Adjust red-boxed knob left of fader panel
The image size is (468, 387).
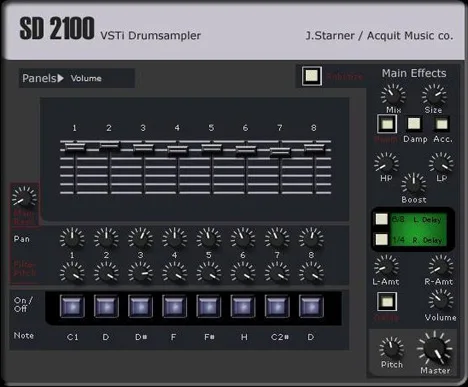coord(24,197)
